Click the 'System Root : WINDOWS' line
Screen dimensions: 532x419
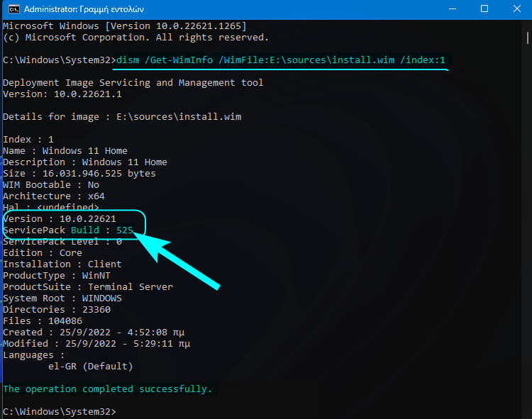pyautogui.click(x=62, y=298)
